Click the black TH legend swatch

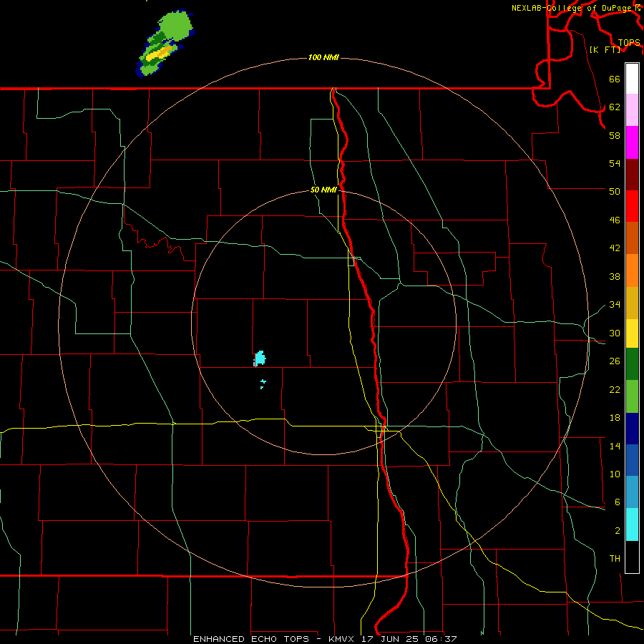click(632, 557)
